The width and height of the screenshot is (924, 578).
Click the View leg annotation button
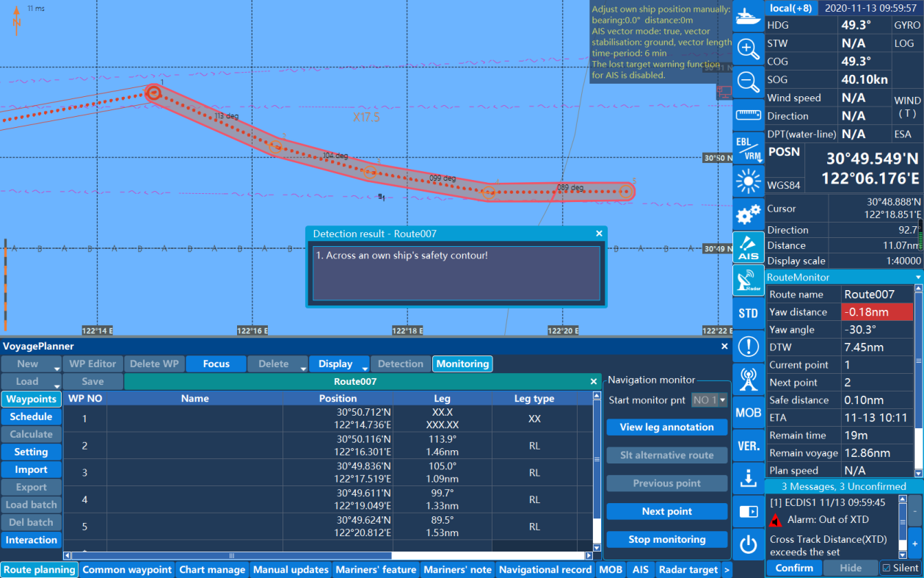667,427
